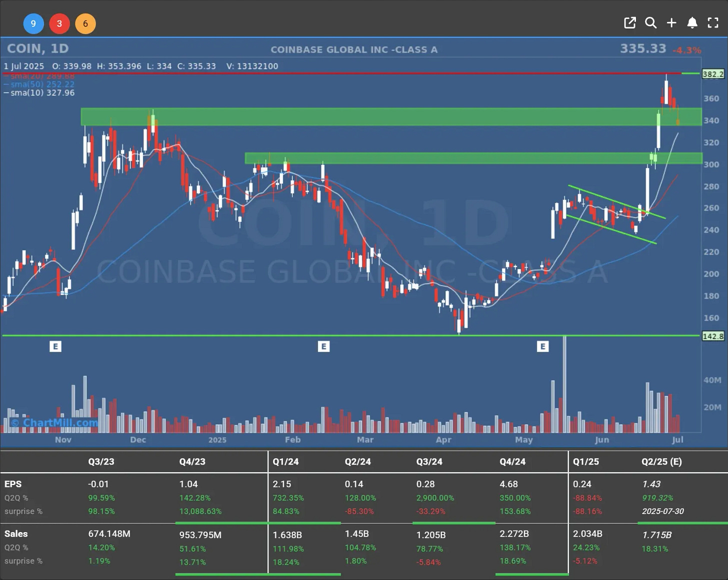Select the Q3/23 column header
The height and width of the screenshot is (580, 728).
(x=101, y=462)
